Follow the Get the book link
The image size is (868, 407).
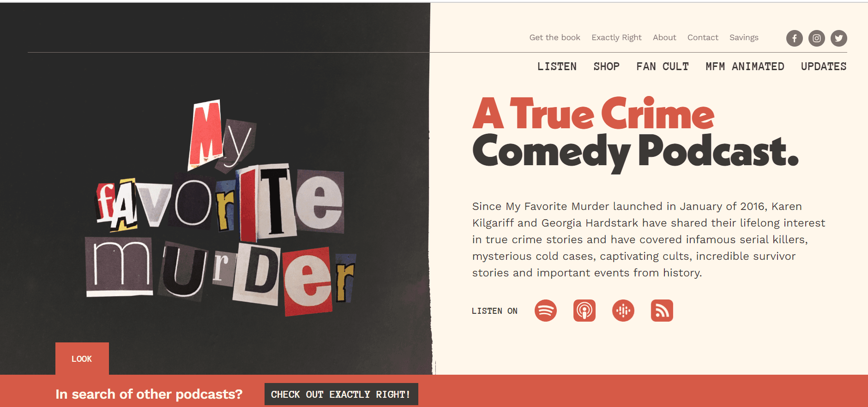[555, 37]
